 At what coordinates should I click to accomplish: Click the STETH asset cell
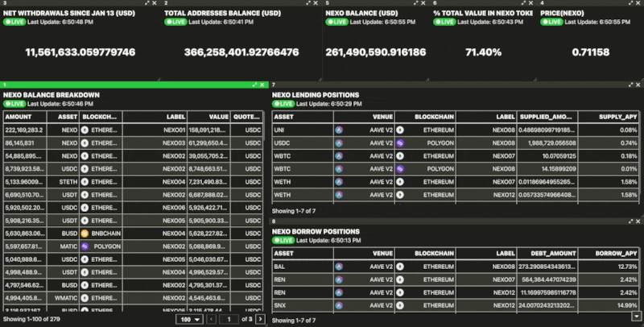click(63, 181)
